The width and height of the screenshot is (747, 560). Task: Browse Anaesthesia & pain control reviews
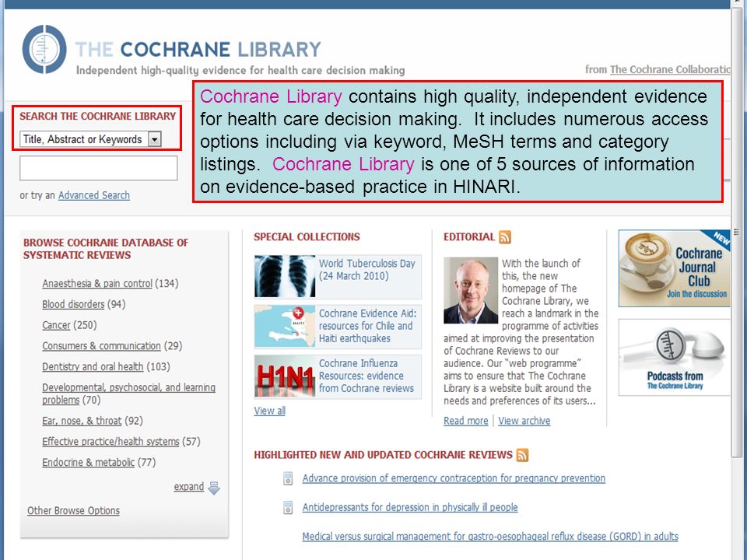tap(97, 283)
